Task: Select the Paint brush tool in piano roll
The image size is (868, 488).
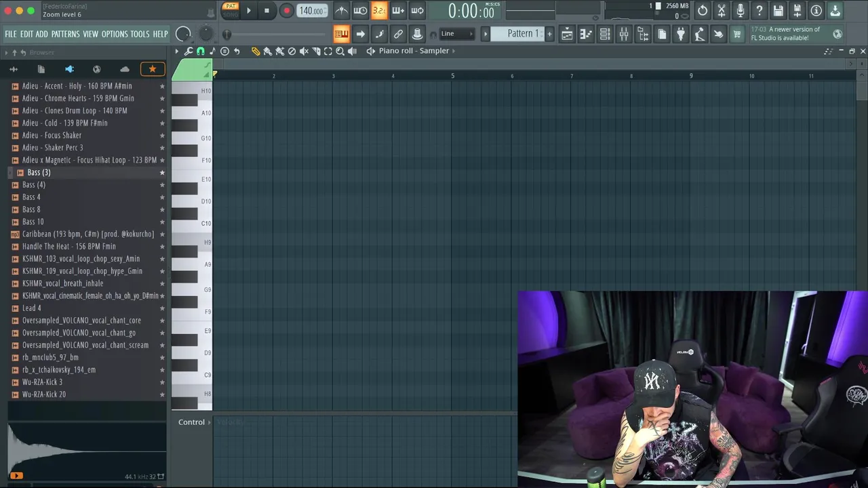Action: tap(267, 51)
